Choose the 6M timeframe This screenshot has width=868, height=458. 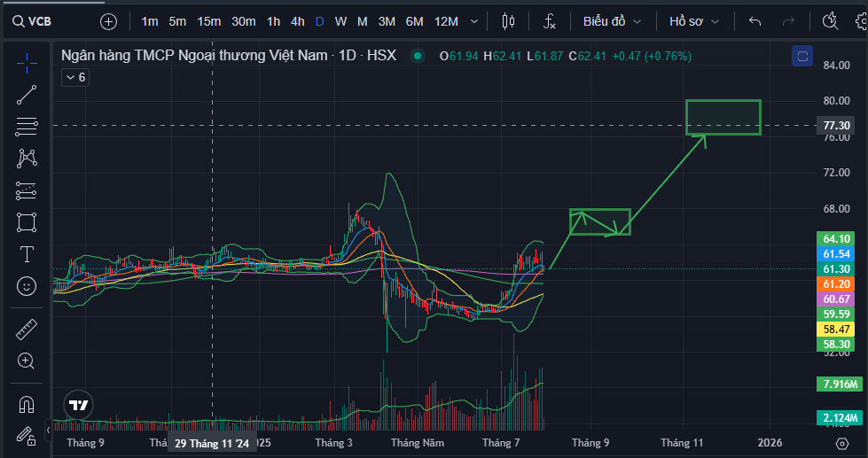pos(414,21)
